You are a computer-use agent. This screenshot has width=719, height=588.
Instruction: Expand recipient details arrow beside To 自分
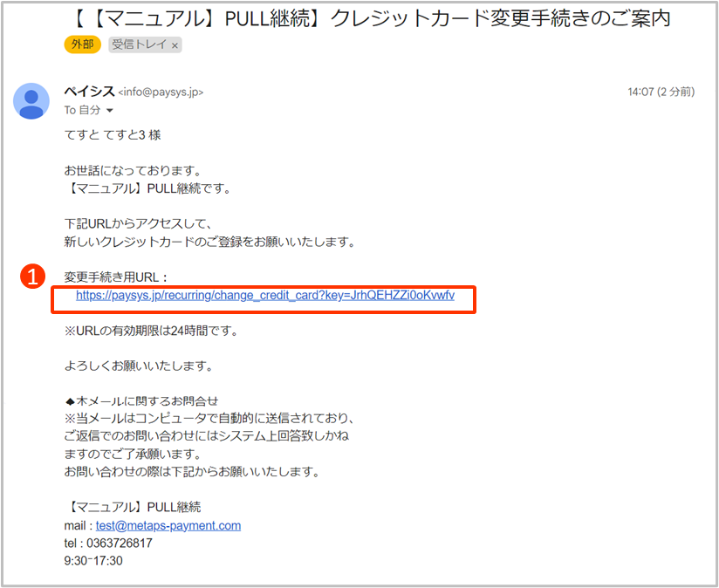110,111
